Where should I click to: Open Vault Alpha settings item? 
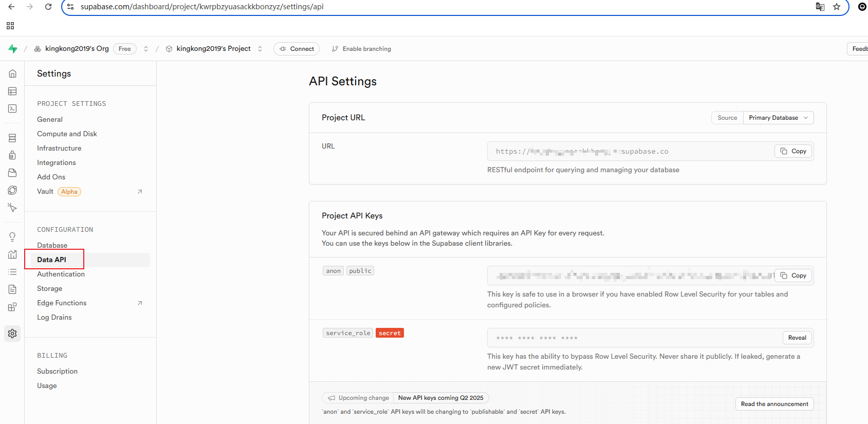pos(59,192)
